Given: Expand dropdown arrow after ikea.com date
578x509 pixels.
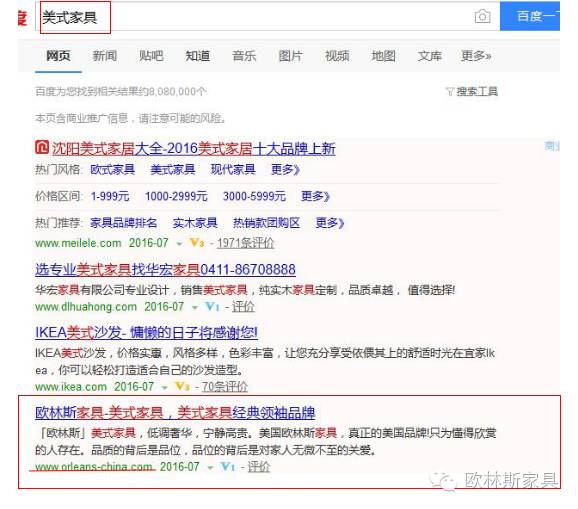Looking at the screenshot, I should point(164,387).
